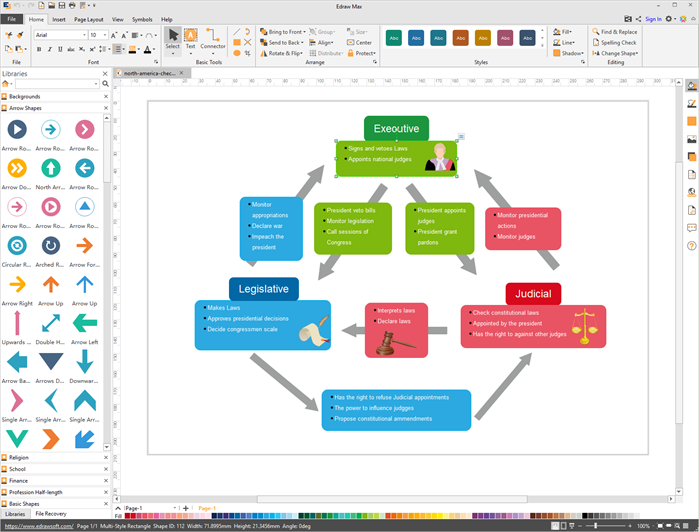Screen dimensions: 699x532
Task: Open the Rotate & Flip dropdown
Action: click(281, 53)
